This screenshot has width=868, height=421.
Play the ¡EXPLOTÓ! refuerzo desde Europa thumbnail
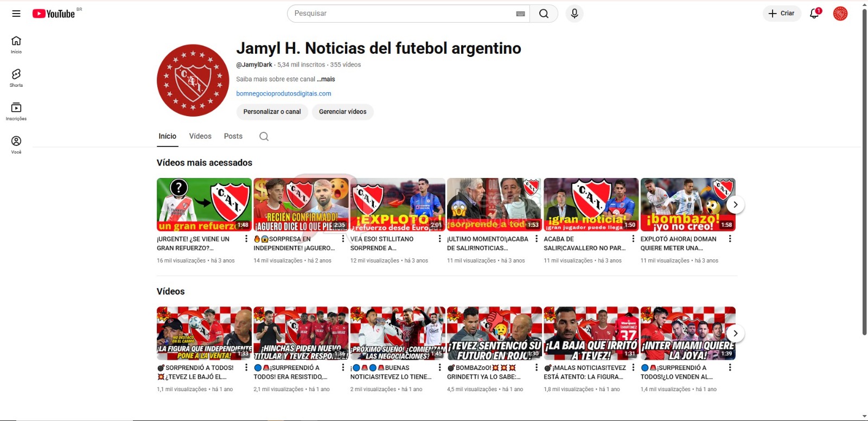398,205
